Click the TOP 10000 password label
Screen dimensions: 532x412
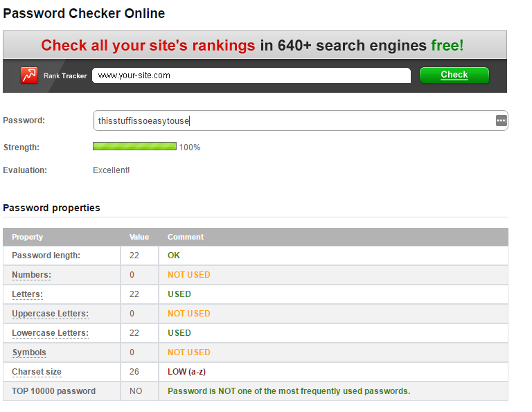coord(54,391)
